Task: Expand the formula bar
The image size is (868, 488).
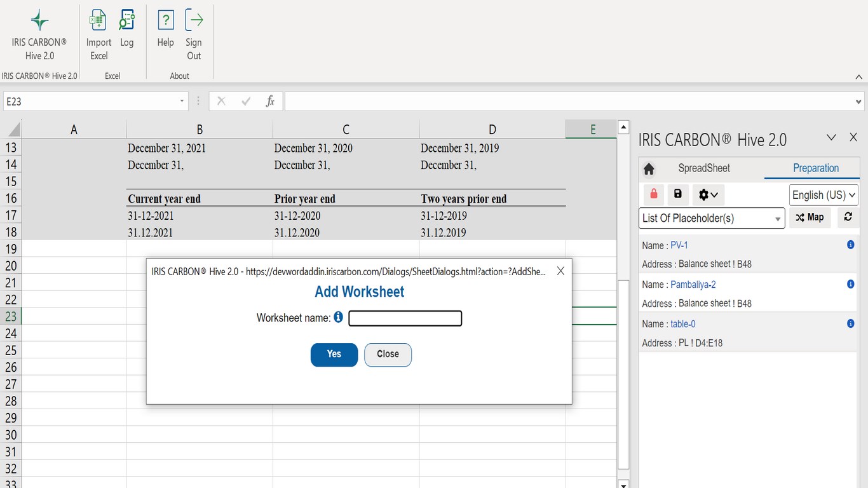Action: point(859,101)
